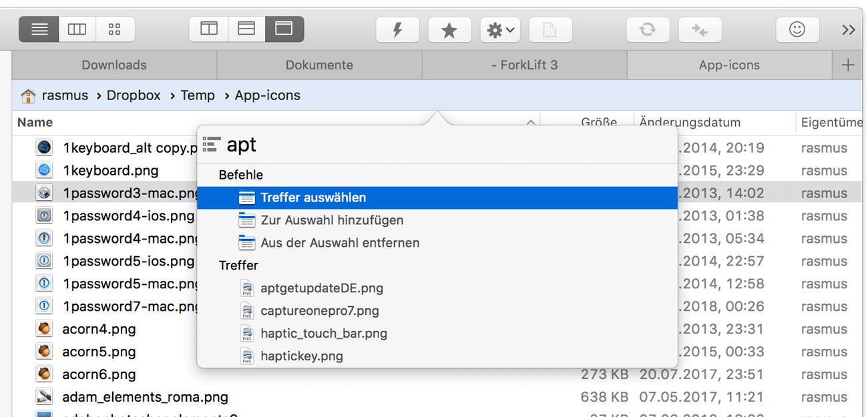Click the aptgetupdateDE.png file icon

(247, 288)
